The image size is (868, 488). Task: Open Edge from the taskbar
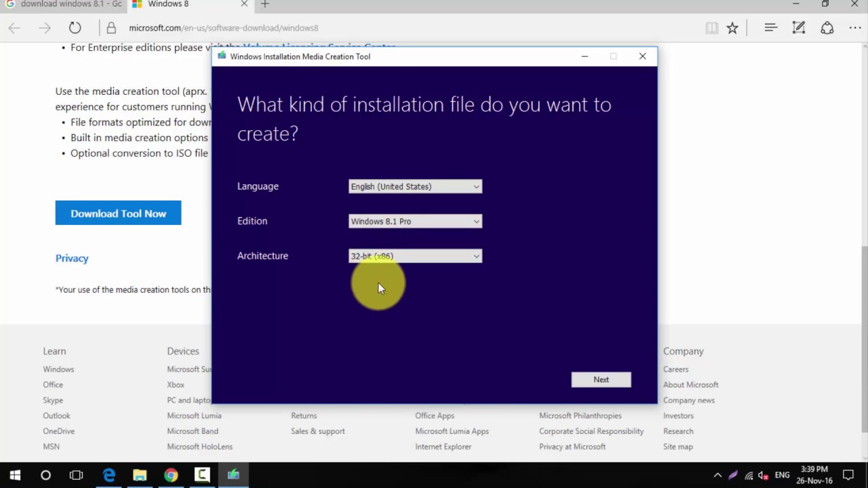108,475
